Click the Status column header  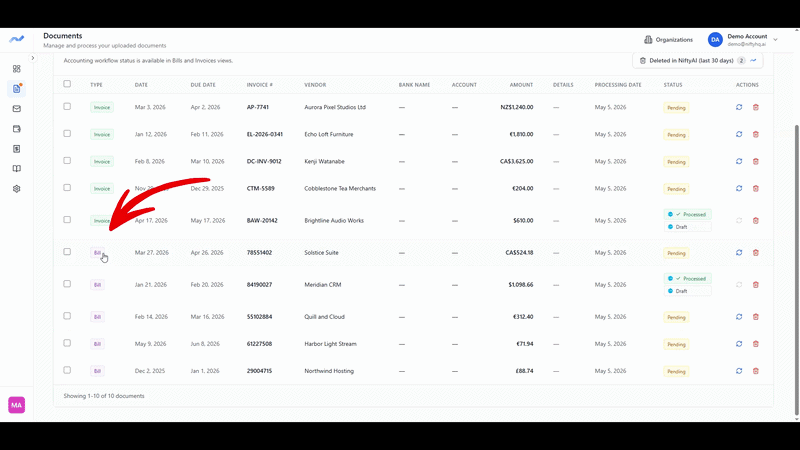(x=673, y=85)
